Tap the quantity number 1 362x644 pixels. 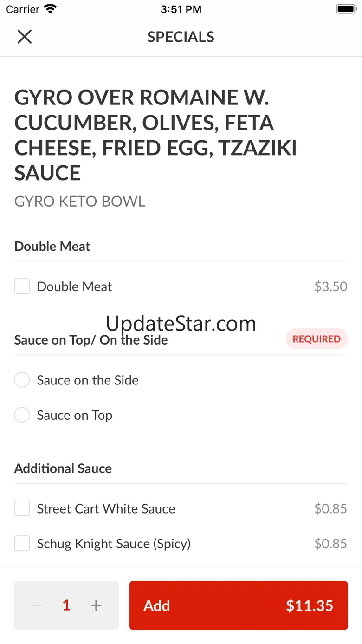tap(66, 605)
